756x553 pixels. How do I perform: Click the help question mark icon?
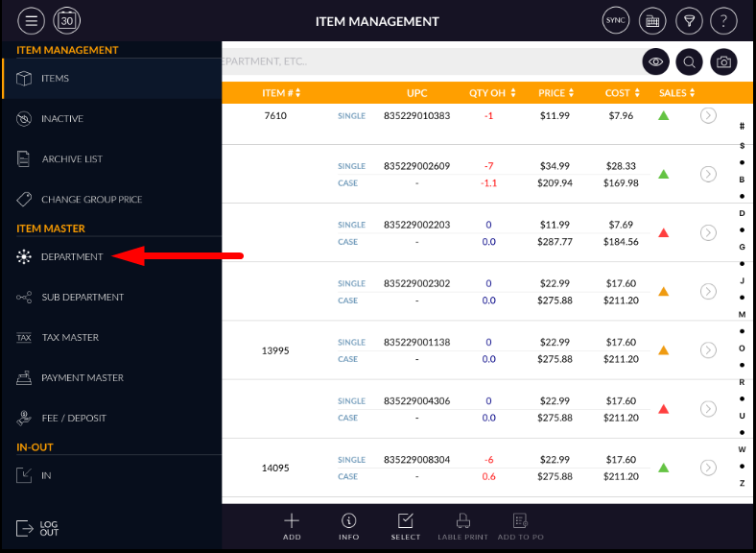click(724, 20)
